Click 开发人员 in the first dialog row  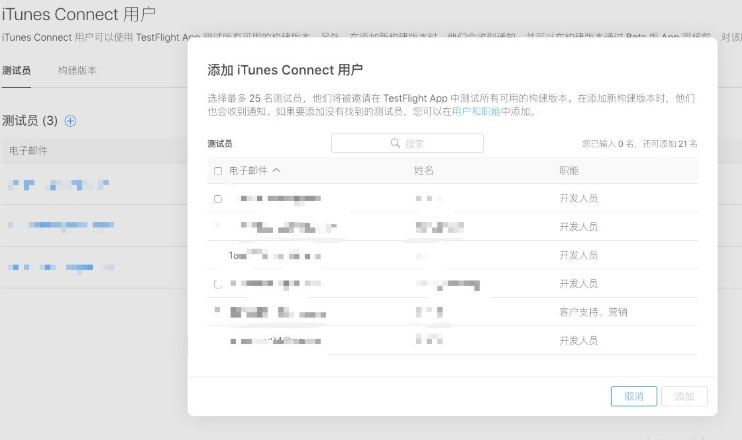pos(579,198)
